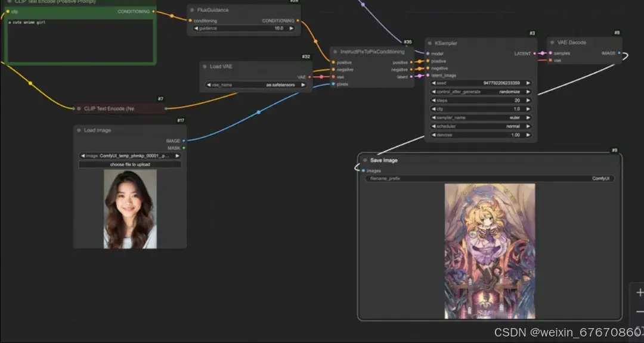Open the control_after_generate randomize dropdown
Viewport: 644px width, 343px height.
tap(481, 92)
